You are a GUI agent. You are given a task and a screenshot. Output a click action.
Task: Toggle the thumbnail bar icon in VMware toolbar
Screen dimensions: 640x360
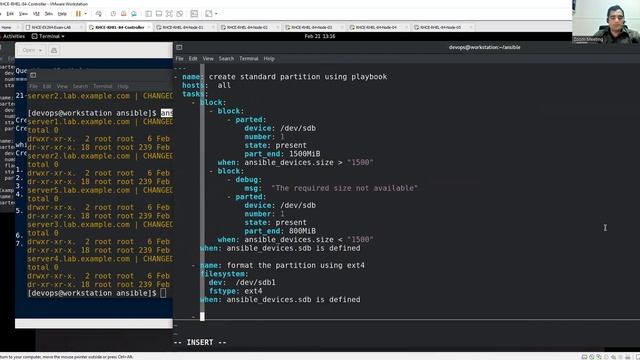pos(159,13)
